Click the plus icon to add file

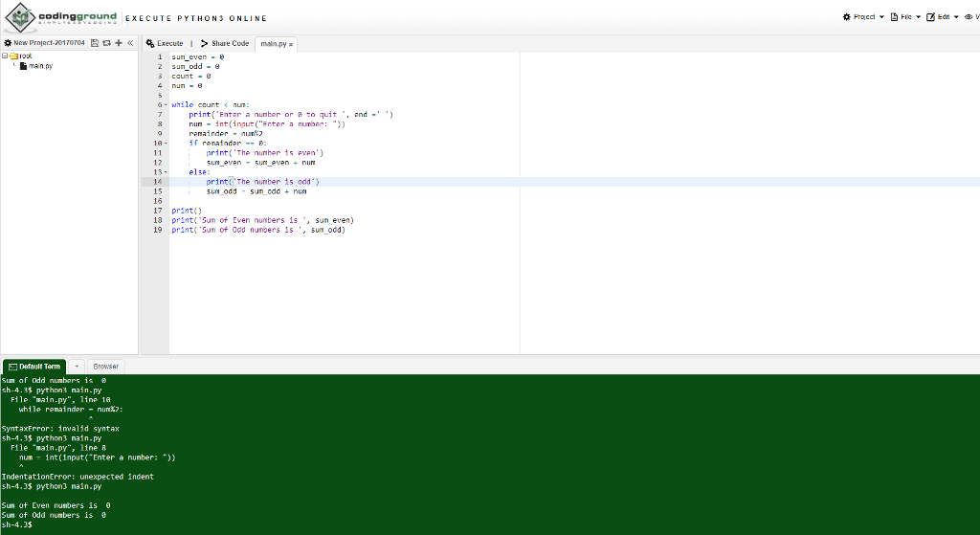click(x=118, y=43)
